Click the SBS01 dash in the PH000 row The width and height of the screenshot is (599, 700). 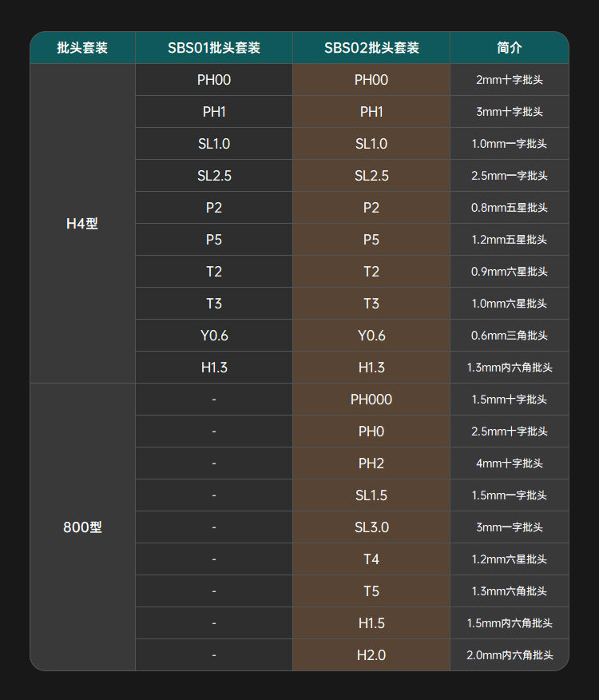pyautogui.click(x=214, y=400)
